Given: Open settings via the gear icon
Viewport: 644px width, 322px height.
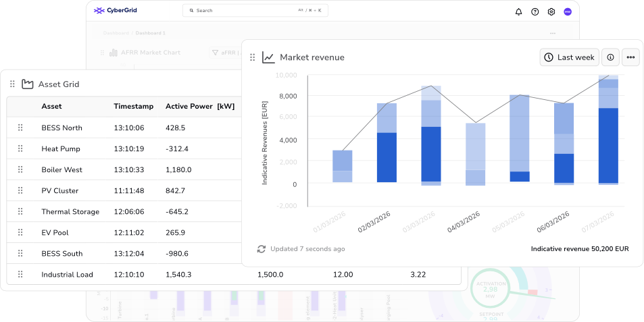Looking at the screenshot, I should tap(551, 12).
